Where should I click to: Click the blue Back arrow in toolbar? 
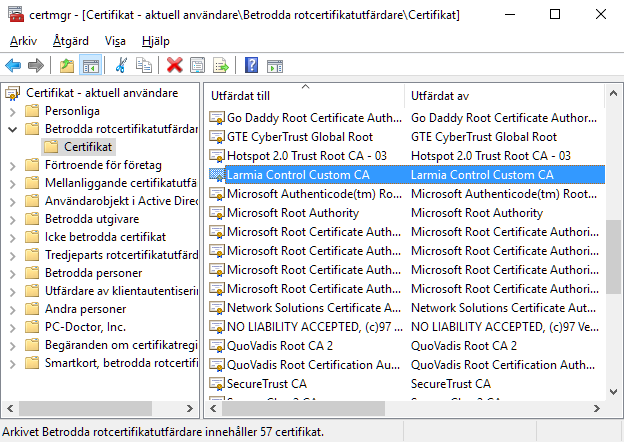pyautogui.click(x=14, y=65)
